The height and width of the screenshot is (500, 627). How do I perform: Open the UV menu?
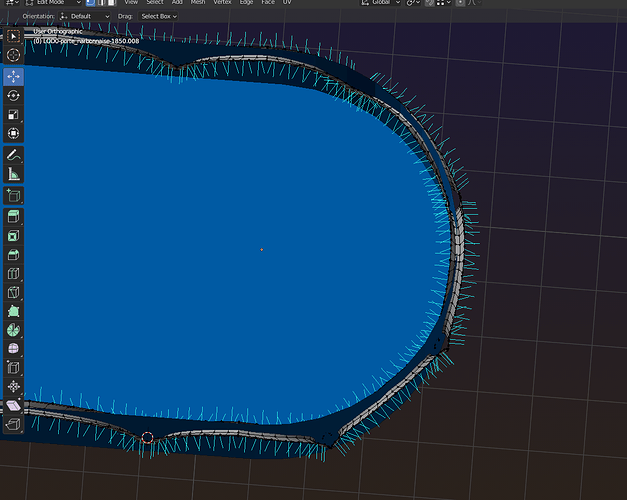tap(287, 2)
